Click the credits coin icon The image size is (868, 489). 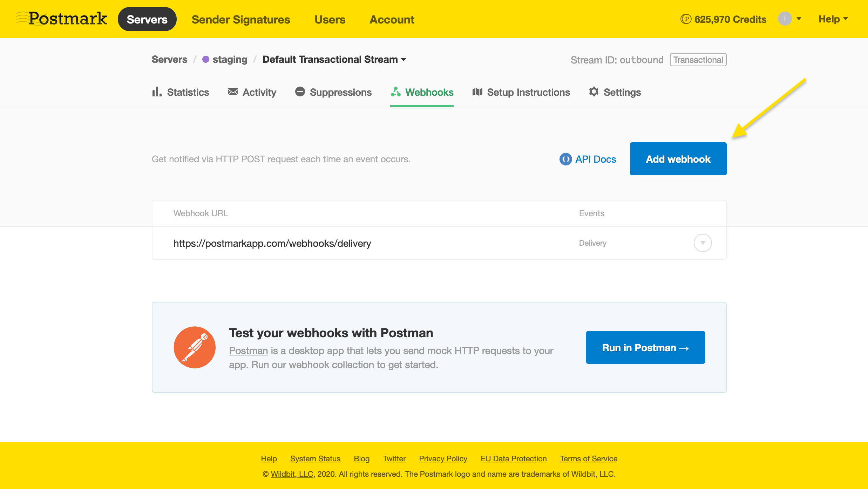[686, 19]
